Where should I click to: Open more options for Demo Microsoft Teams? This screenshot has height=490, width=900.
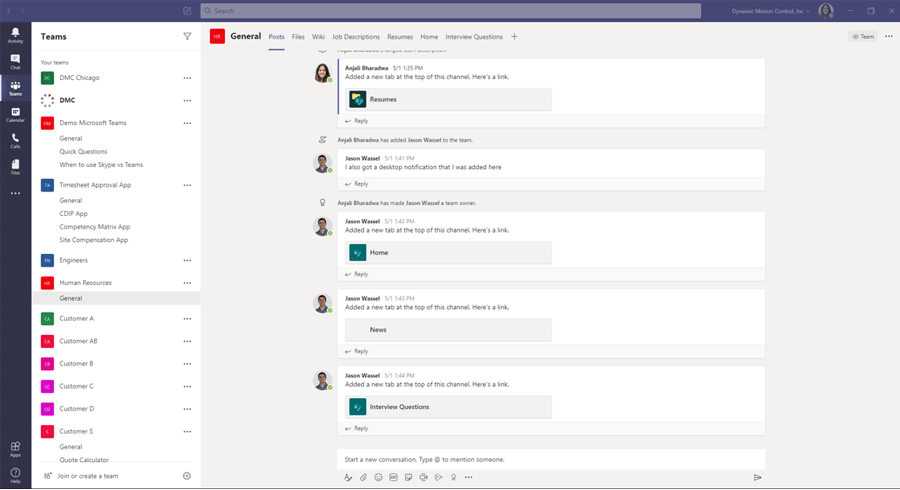(187, 123)
